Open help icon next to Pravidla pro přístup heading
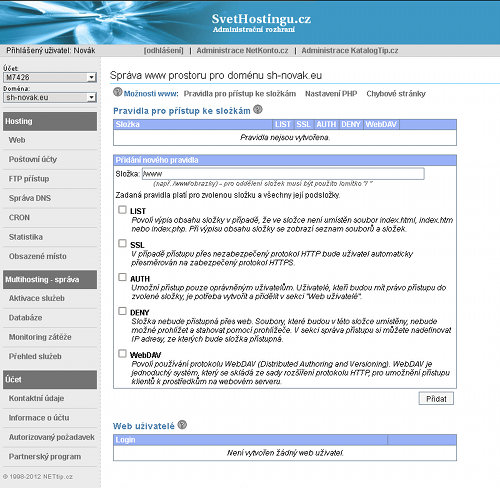500x488 pixels. click(258, 109)
